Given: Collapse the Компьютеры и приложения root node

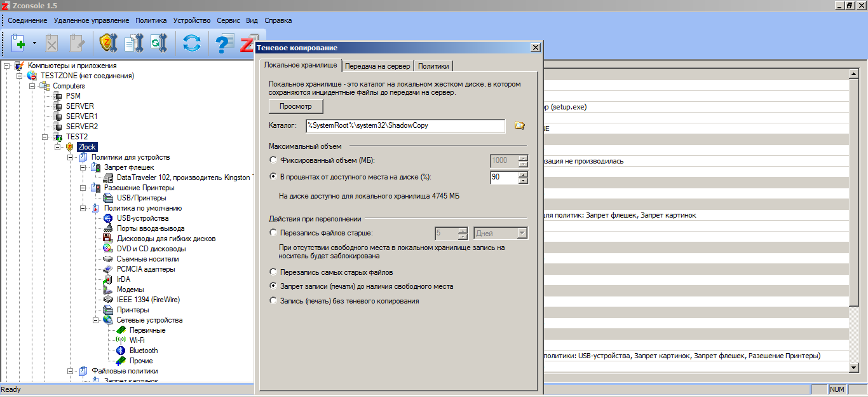Looking at the screenshot, I should [7, 66].
